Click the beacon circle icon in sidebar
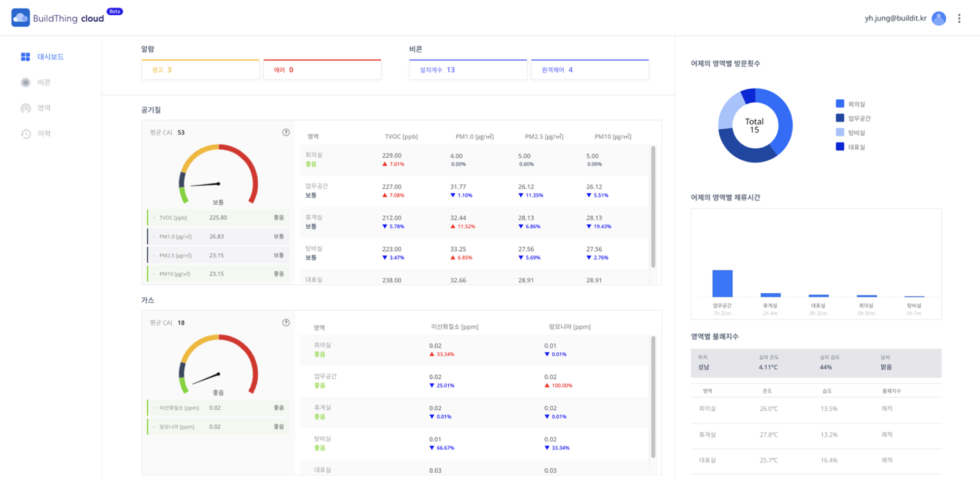 [x=25, y=82]
